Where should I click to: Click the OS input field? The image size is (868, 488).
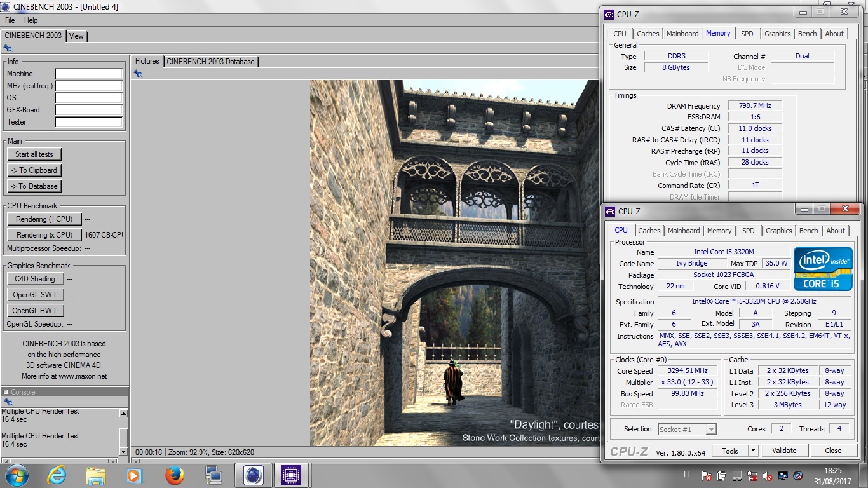[89, 98]
